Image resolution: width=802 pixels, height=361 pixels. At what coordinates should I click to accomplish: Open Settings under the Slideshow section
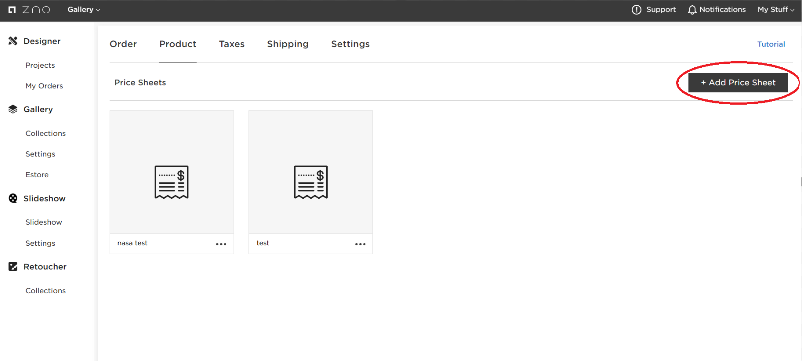40,243
